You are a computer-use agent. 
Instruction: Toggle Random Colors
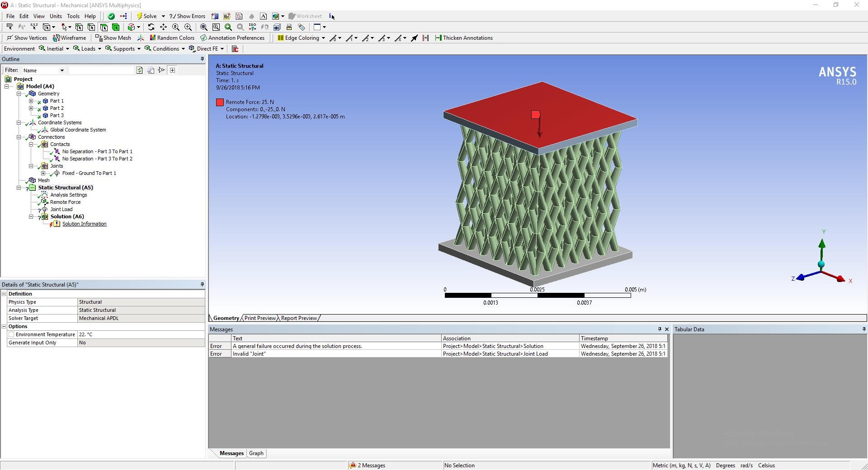[172, 38]
